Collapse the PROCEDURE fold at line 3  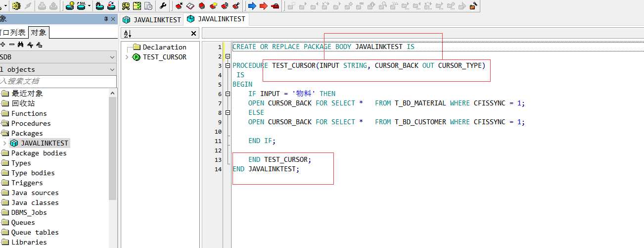point(228,65)
